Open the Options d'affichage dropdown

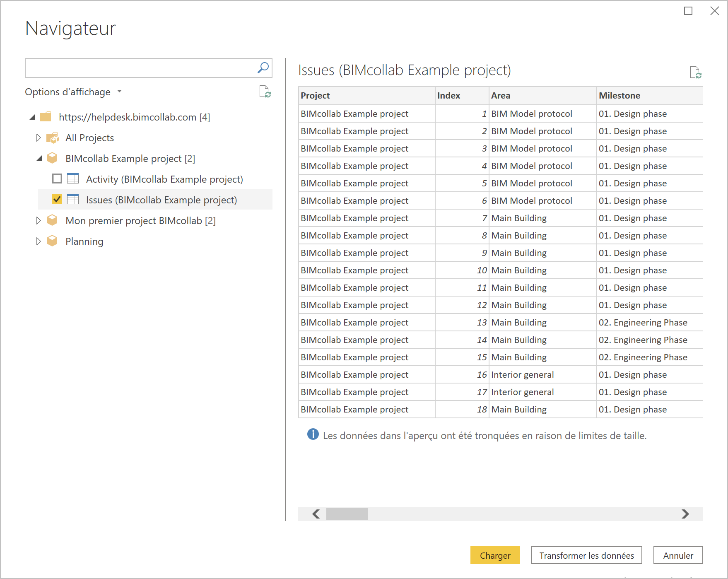[73, 92]
